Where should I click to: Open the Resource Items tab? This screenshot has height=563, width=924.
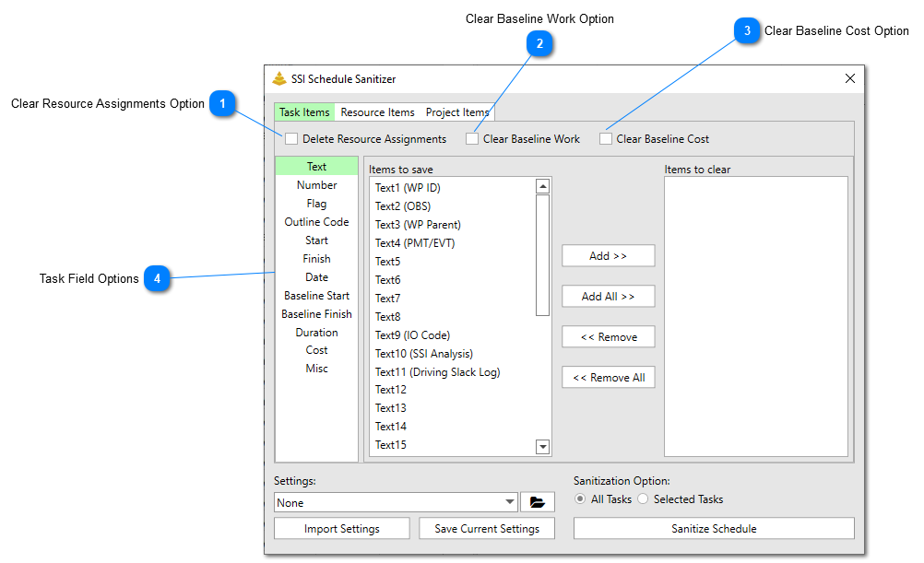coord(377,111)
